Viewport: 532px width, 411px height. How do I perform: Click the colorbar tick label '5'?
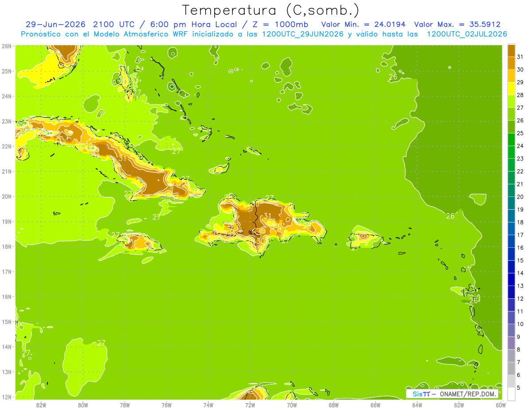[519, 388]
